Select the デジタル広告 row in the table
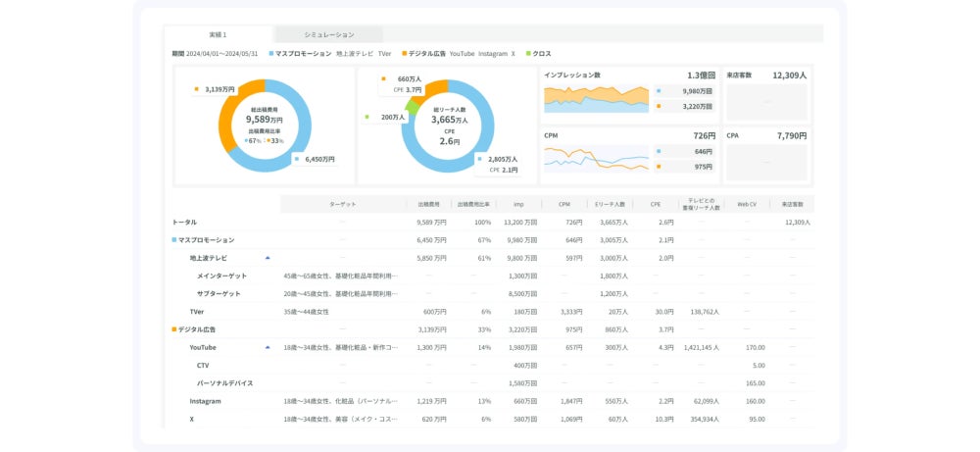 493,328
